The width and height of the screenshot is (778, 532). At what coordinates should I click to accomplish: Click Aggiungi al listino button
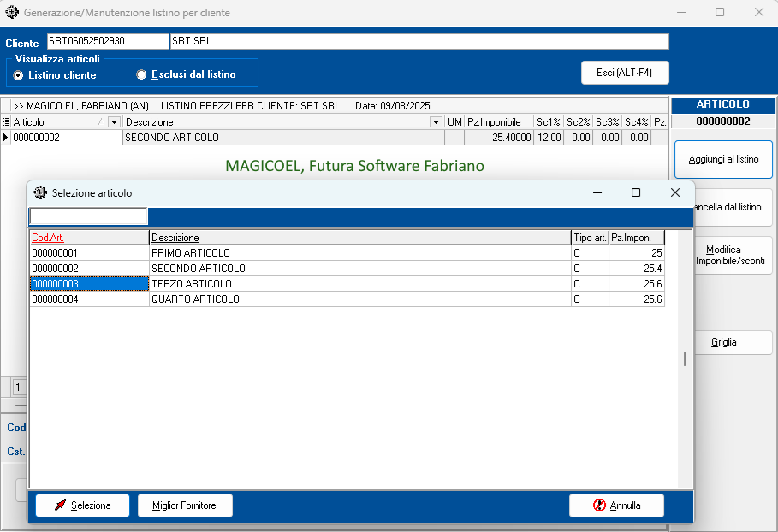(723, 159)
